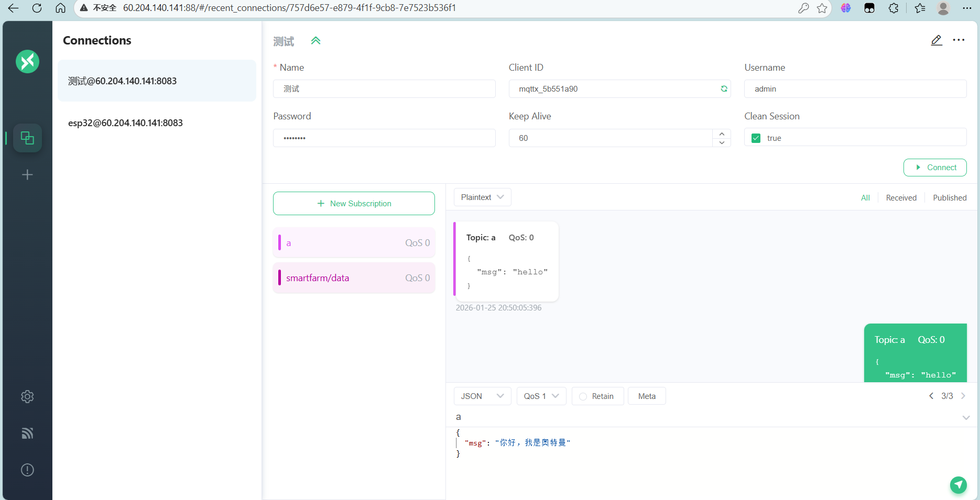Open the Plaintext format dropdown
Viewport: 980px width, 500px height.
point(482,197)
